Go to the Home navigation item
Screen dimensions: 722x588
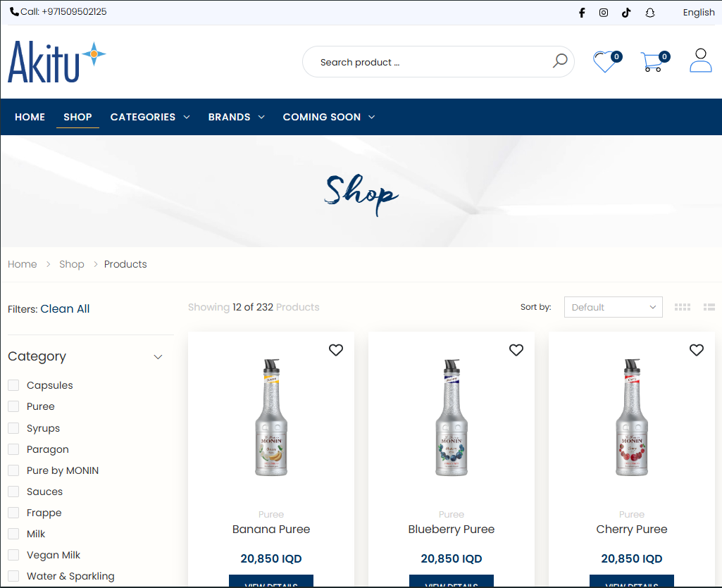(x=30, y=117)
